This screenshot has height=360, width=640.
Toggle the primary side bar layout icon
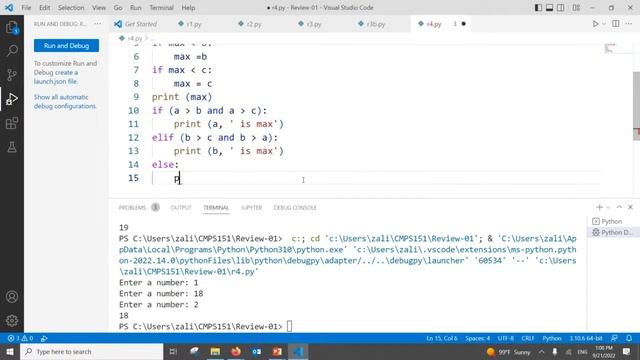tap(538, 8)
